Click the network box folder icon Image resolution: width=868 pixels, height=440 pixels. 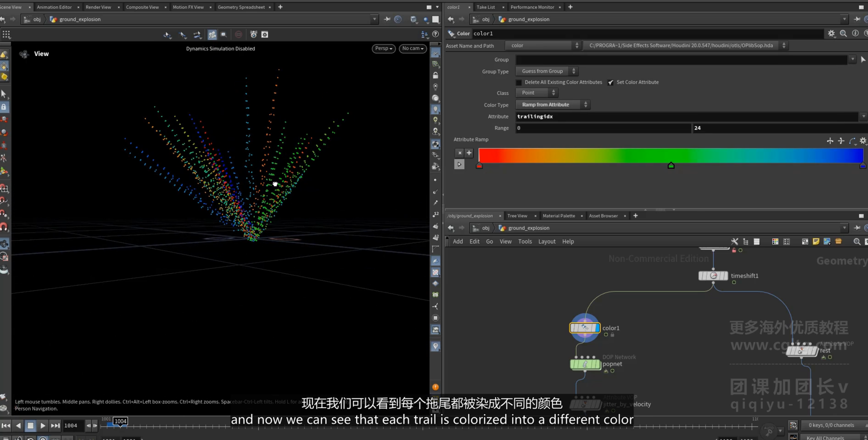click(x=839, y=241)
